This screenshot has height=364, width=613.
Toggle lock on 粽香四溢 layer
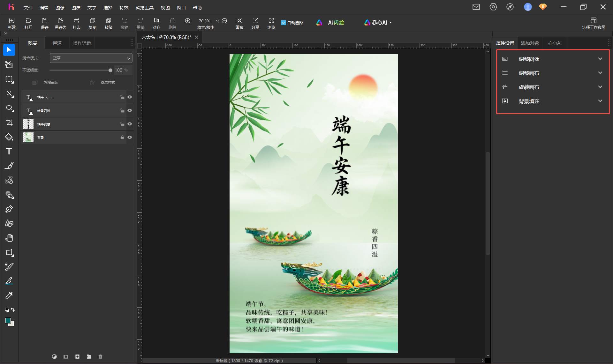[122, 110]
